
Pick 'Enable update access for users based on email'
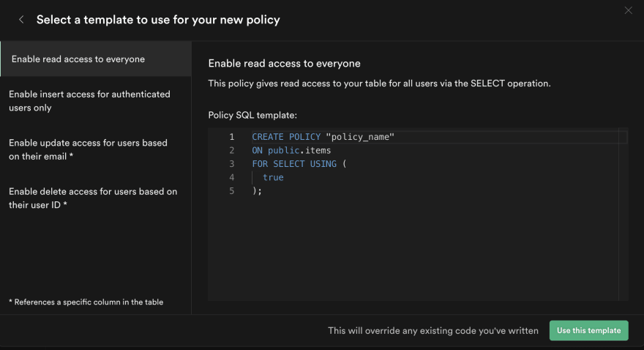[x=96, y=149]
